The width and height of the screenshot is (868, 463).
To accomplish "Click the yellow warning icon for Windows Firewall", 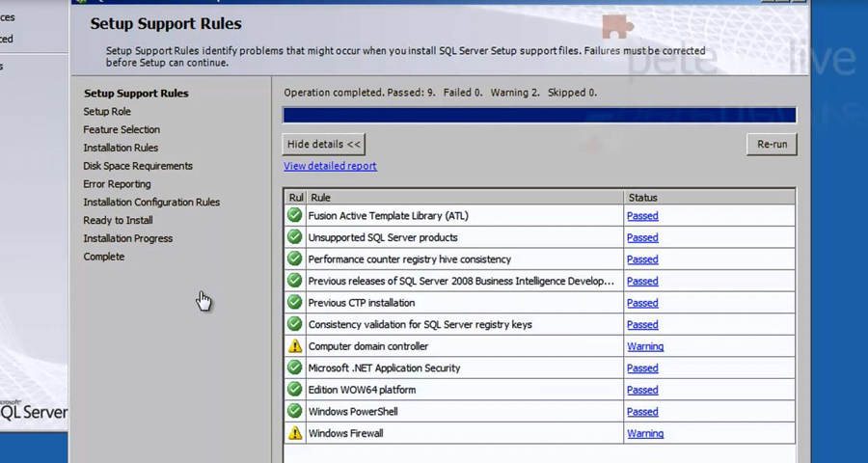I will pos(295,433).
